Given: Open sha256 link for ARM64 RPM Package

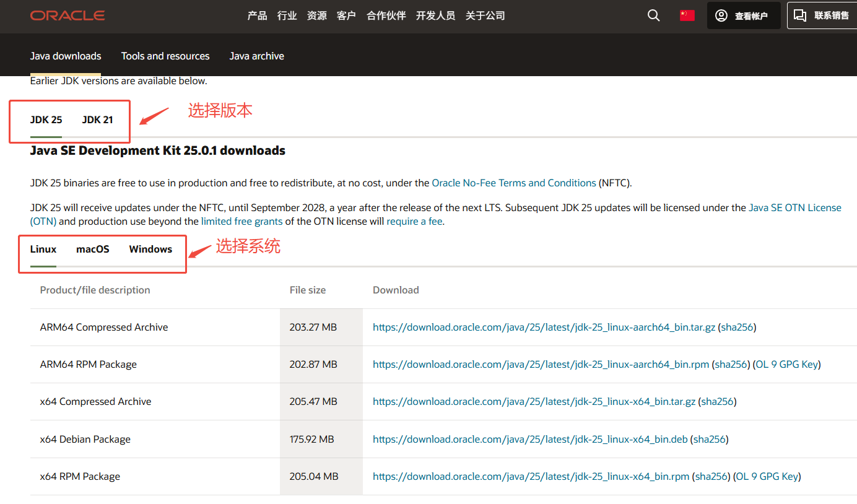Looking at the screenshot, I should pos(731,364).
